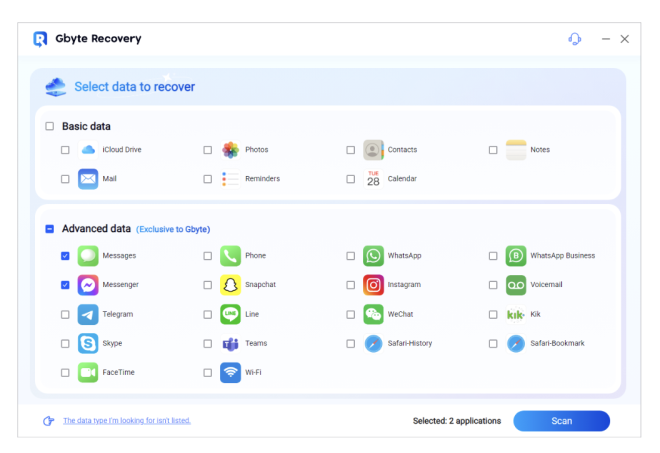Click the green Phone icon

(231, 256)
